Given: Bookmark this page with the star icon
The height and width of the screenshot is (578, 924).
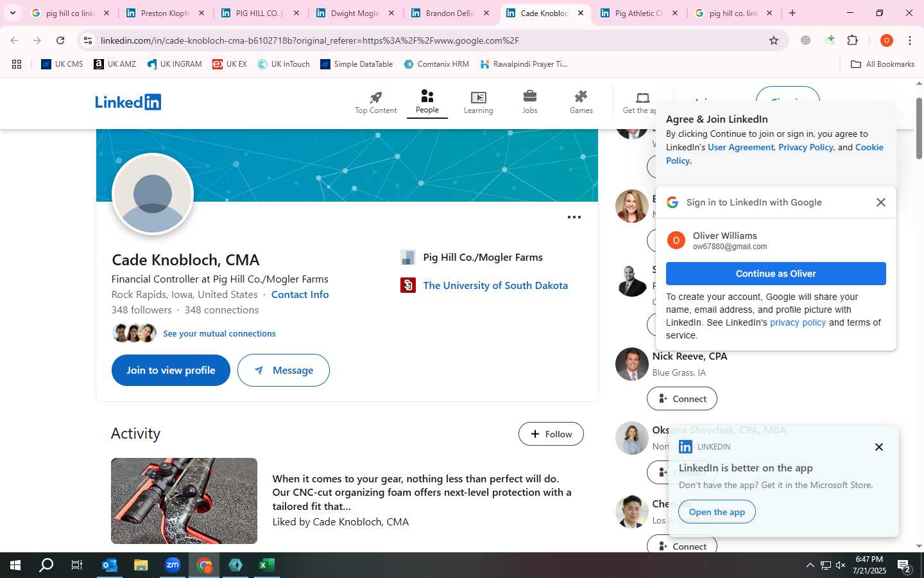Looking at the screenshot, I should pyautogui.click(x=774, y=40).
